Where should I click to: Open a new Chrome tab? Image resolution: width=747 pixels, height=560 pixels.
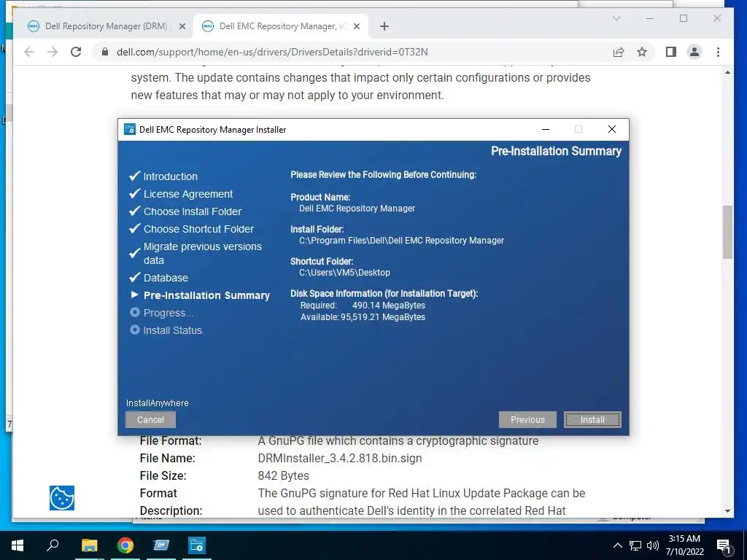(384, 26)
